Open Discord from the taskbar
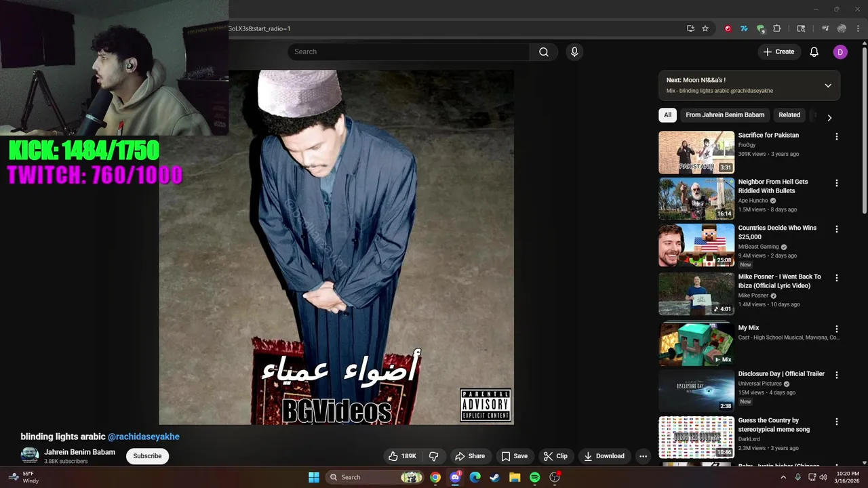 click(455, 477)
